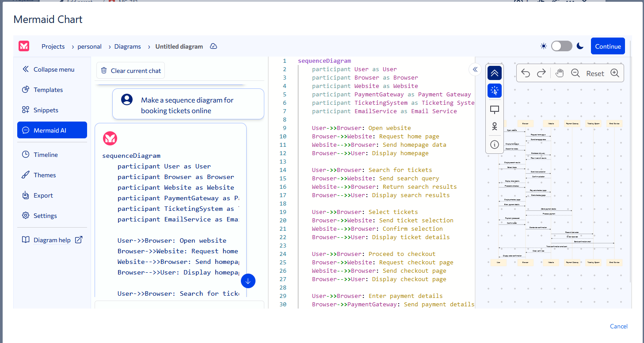Collapse code editor with double-chevron button
The width and height of the screenshot is (644, 343).
click(x=475, y=69)
